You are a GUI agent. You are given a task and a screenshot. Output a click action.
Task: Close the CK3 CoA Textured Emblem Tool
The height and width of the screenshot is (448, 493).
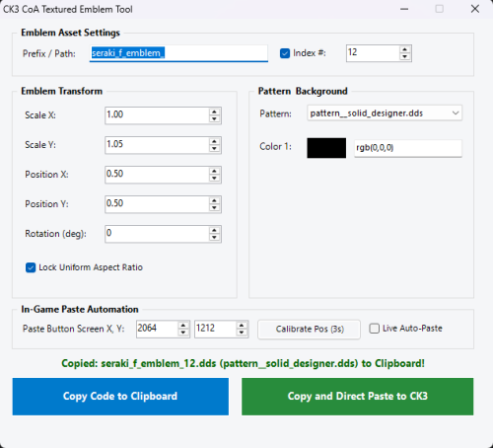(x=475, y=9)
